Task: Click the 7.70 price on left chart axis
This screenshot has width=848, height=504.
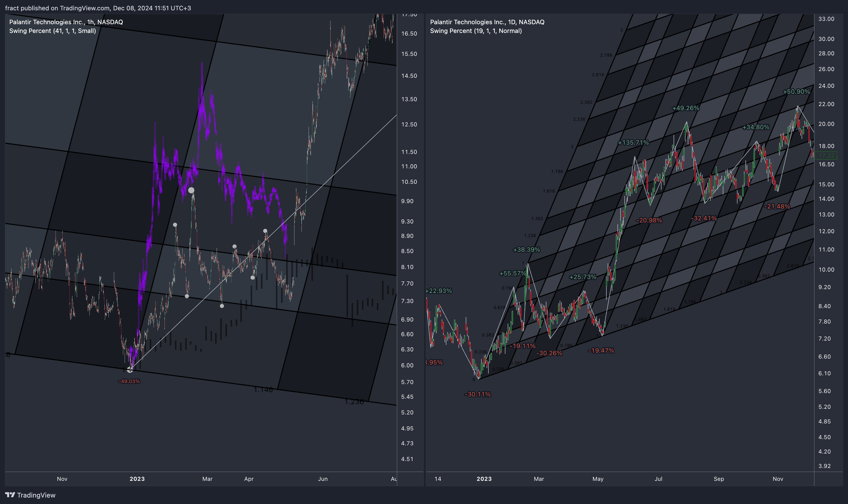Action: [x=407, y=284]
